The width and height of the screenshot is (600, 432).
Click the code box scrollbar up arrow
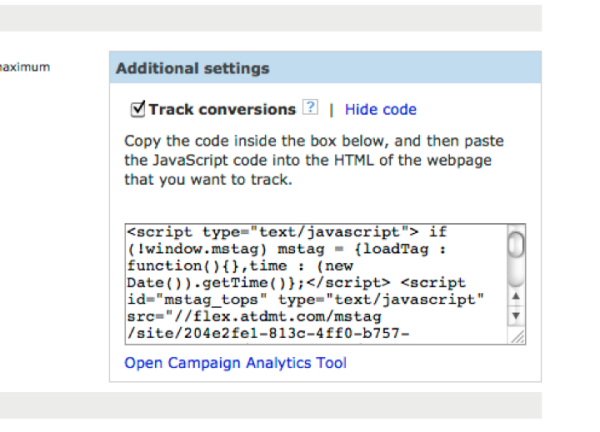point(516,297)
